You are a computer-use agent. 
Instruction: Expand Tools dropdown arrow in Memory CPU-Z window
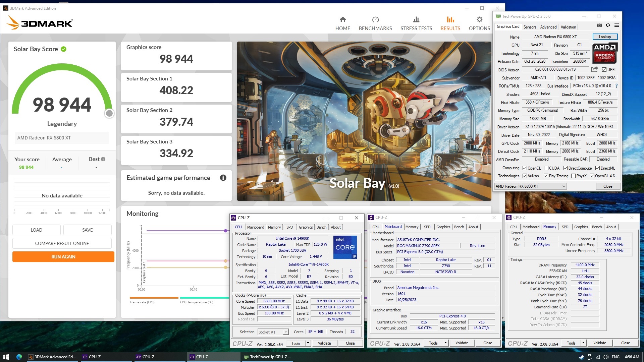pos(583,343)
